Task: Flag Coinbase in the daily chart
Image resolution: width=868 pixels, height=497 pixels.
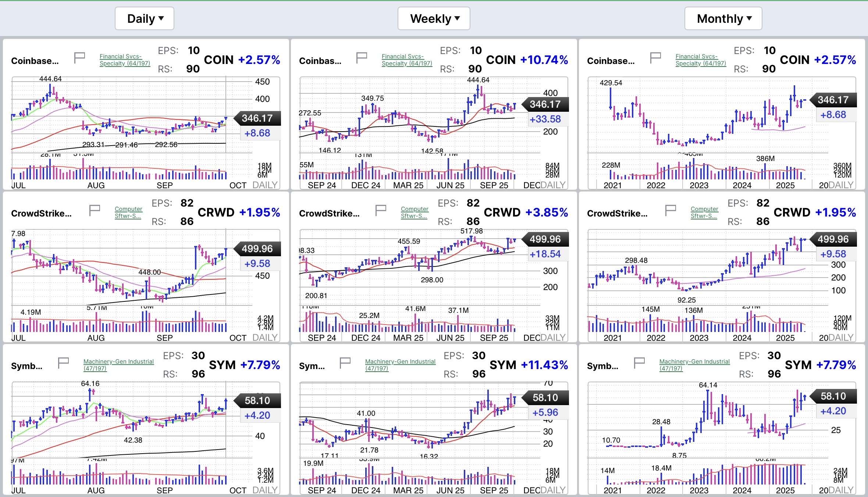Action: [79, 57]
